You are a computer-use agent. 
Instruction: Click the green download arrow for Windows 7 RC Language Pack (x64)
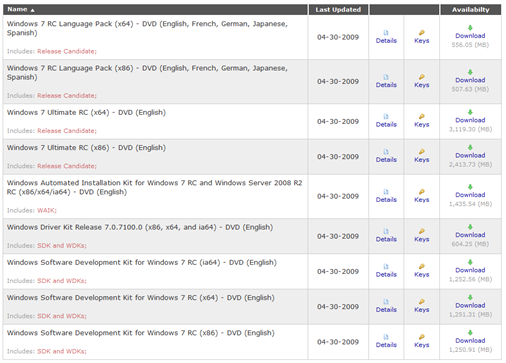click(470, 28)
